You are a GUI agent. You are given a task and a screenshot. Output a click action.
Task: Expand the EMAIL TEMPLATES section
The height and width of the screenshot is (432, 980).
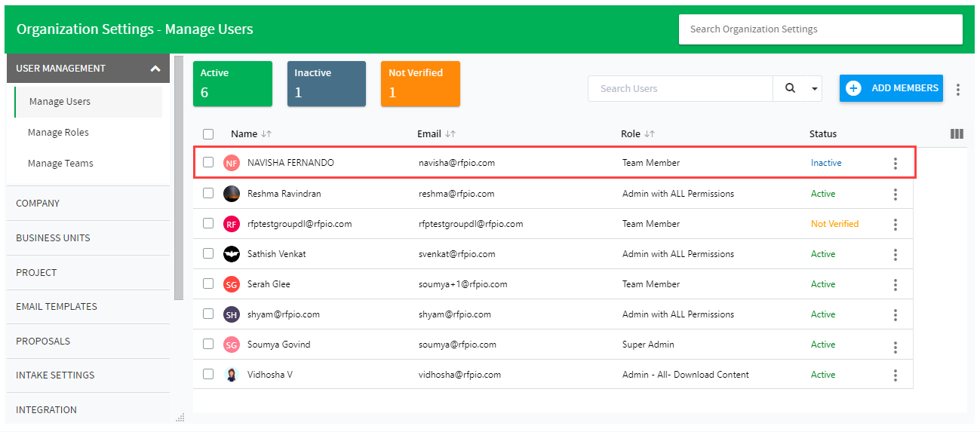[x=88, y=307]
